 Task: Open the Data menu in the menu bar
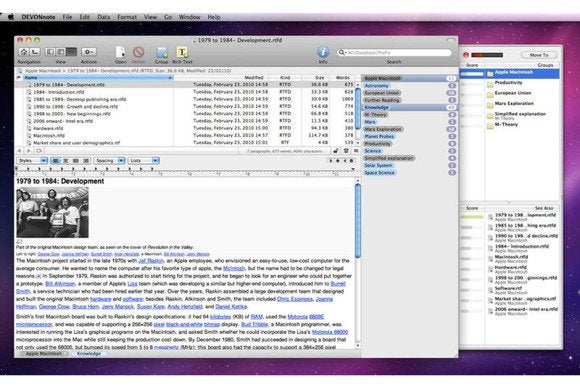104,17
